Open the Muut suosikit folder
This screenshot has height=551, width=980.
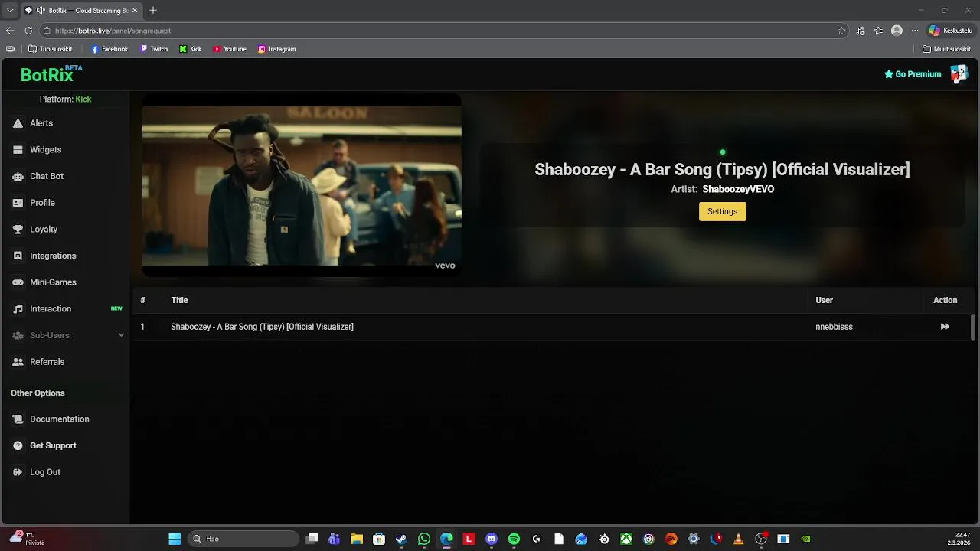point(947,49)
